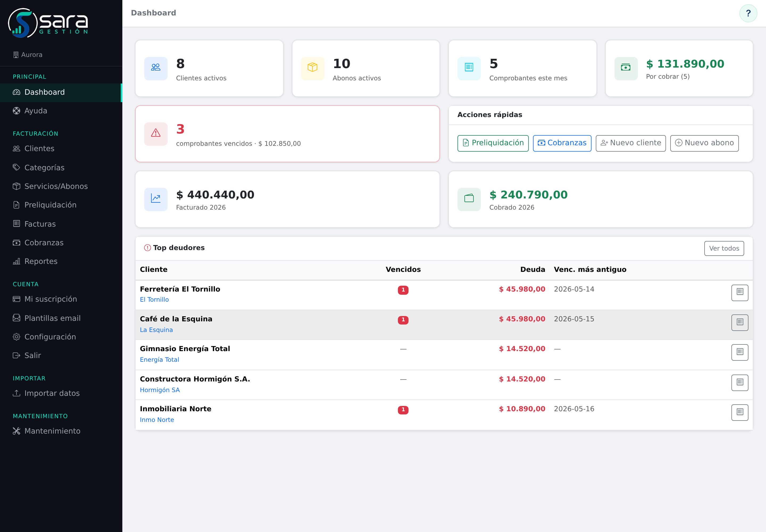Click the Nuevo abono quick action button

click(704, 143)
